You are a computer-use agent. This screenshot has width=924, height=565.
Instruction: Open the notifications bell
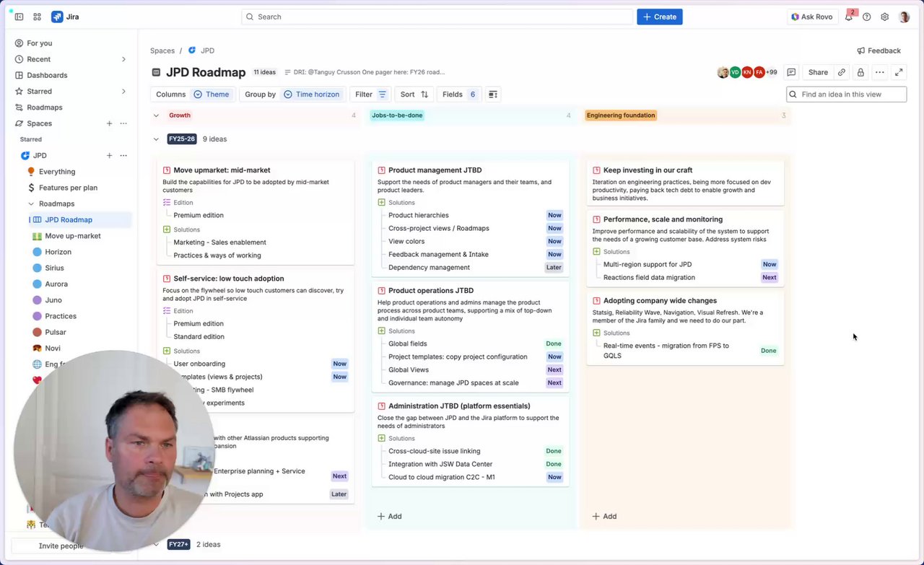tap(849, 17)
